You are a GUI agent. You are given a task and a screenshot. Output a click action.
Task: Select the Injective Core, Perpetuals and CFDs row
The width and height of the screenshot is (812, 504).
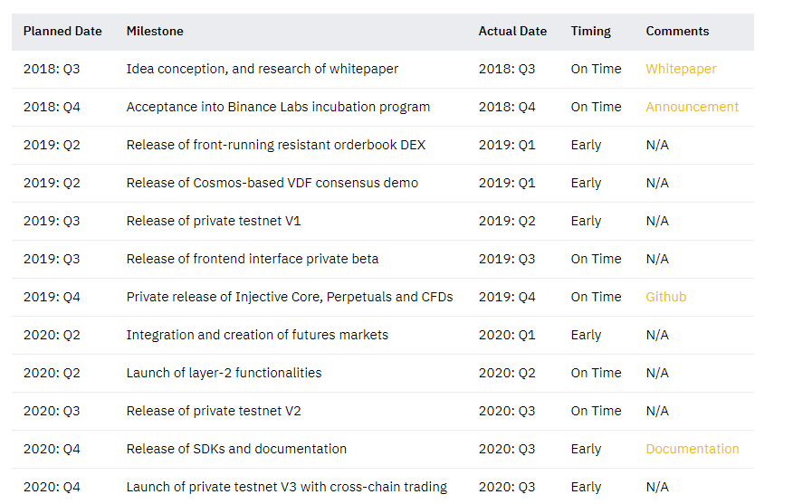tap(383, 297)
